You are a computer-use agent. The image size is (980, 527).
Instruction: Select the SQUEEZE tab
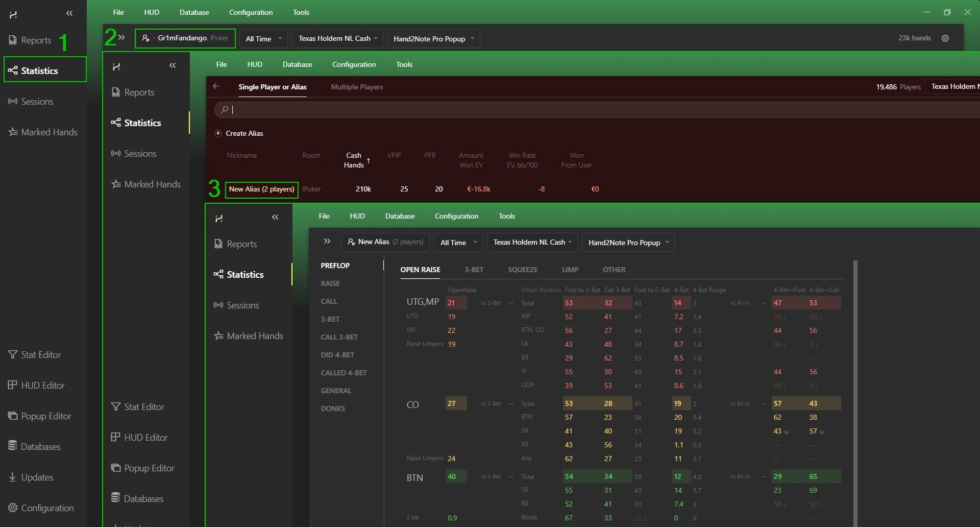click(522, 270)
